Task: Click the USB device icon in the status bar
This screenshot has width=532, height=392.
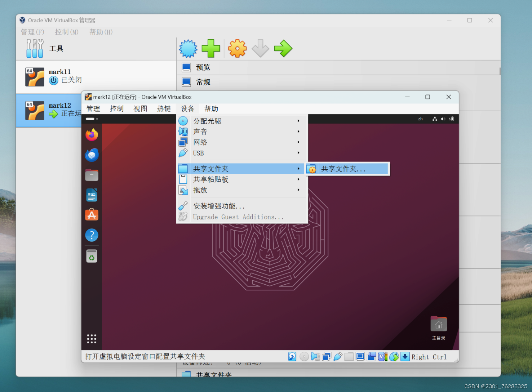Action: (x=338, y=357)
